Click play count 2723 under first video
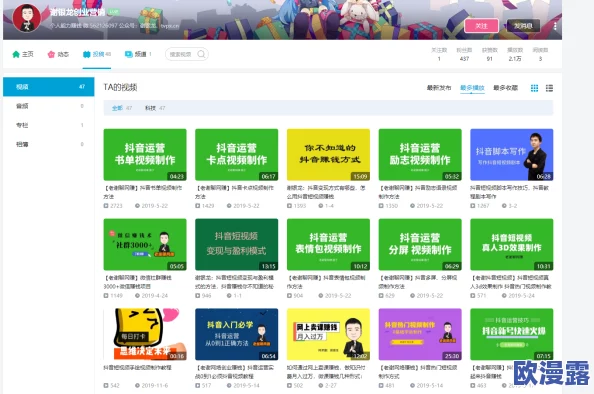The height and width of the screenshot is (394, 594). click(113, 206)
